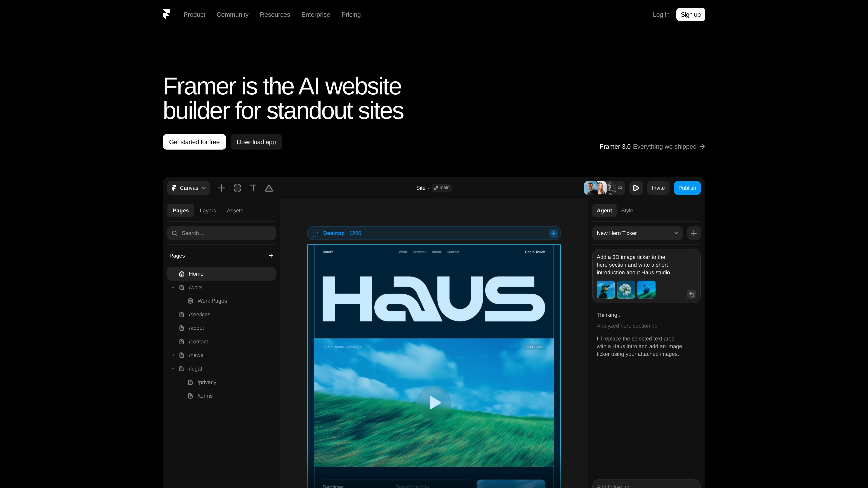Go to the Enterprise page

[x=316, y=14]
